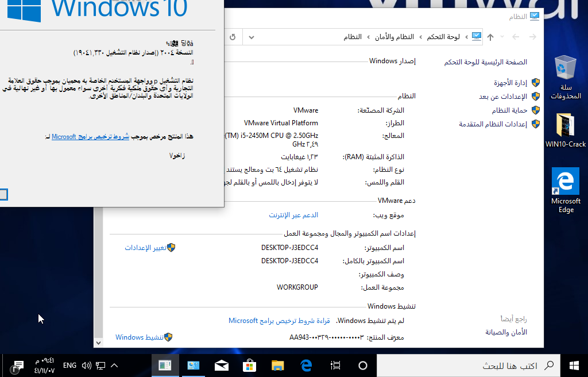This screenshot has height=377, width=588.
Task: Click تغيير الإعدادات change settings link
Action: 145,248
